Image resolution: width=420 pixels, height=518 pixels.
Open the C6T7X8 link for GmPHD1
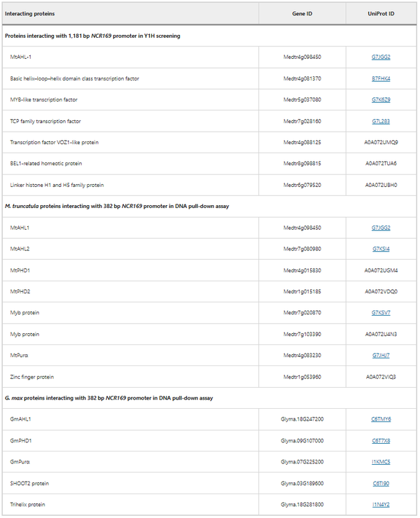click(x=381, y=441)
